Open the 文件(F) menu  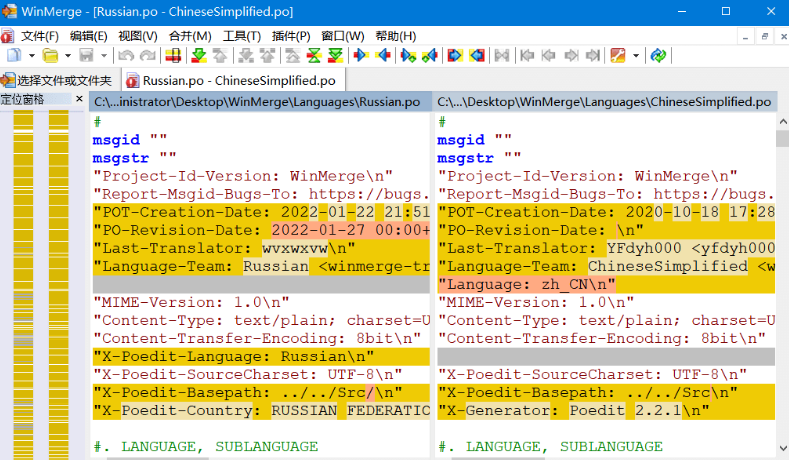(x=40, y=36)
